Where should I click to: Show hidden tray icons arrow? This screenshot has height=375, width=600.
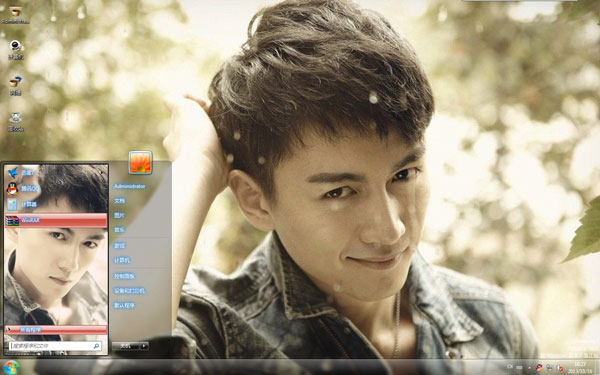tap(529, 368)
